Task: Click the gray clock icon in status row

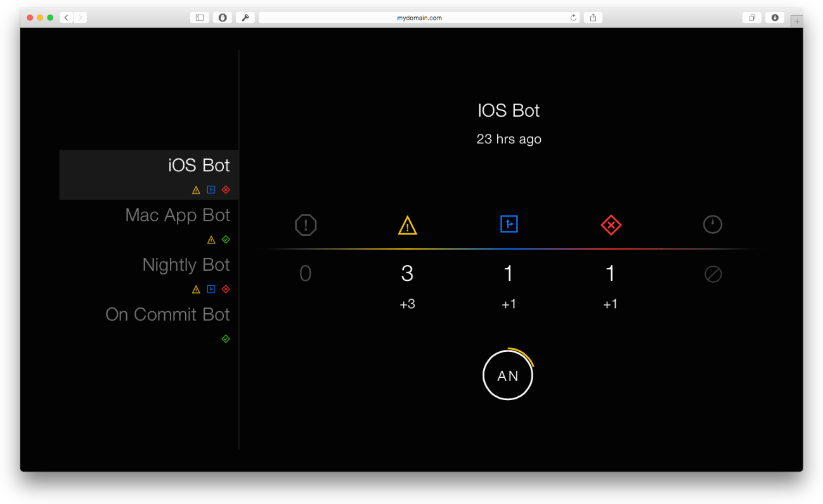Action: (713, 224)
